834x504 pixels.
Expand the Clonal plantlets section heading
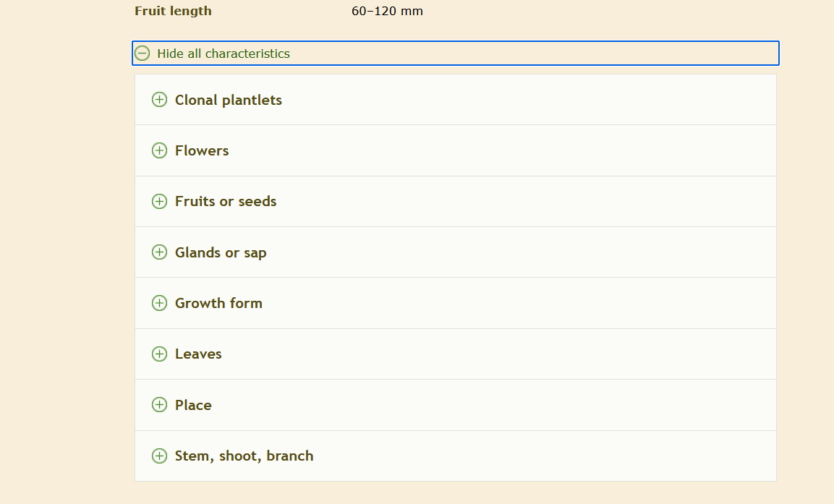coord(229,100)
